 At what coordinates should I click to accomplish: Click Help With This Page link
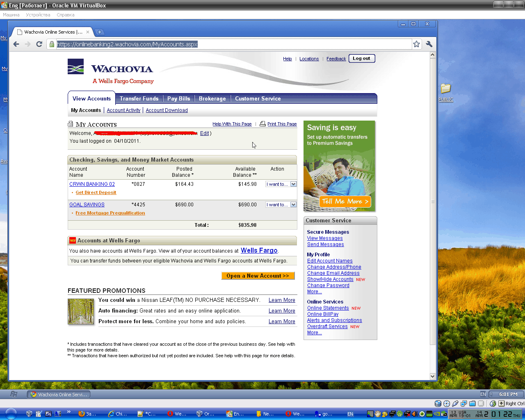coord(232,124)
